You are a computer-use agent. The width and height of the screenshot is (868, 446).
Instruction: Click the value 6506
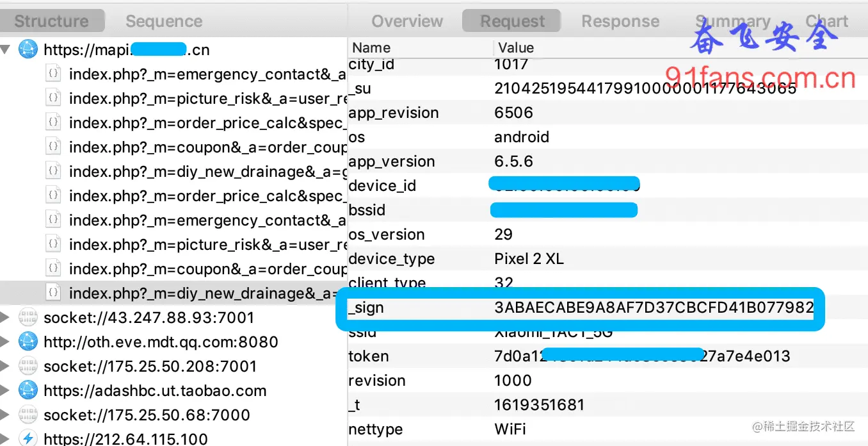(513, 113)
